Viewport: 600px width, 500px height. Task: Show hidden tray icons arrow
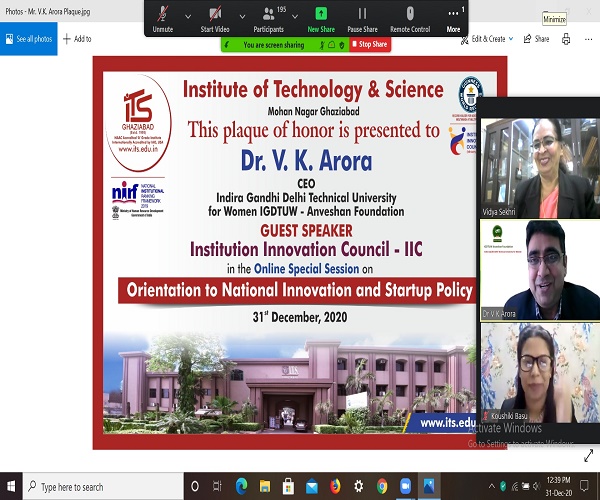(x=492, y=487)
